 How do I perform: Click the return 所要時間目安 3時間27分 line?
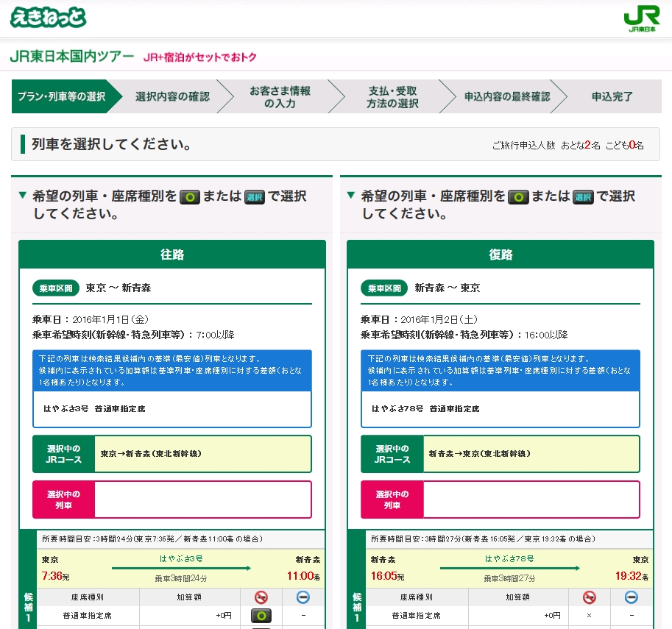[x=483, y=539]
